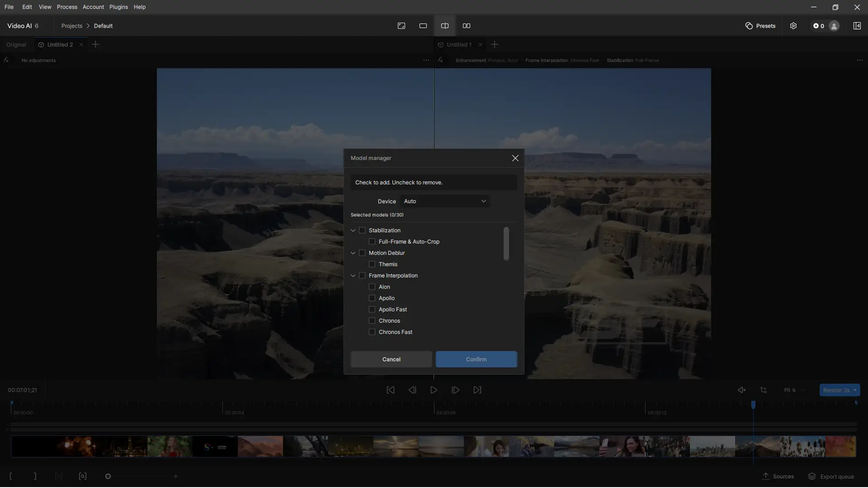Open the Process menu
Screen dimensions: 868x488
pyautogui.click(x=67, y=7)
